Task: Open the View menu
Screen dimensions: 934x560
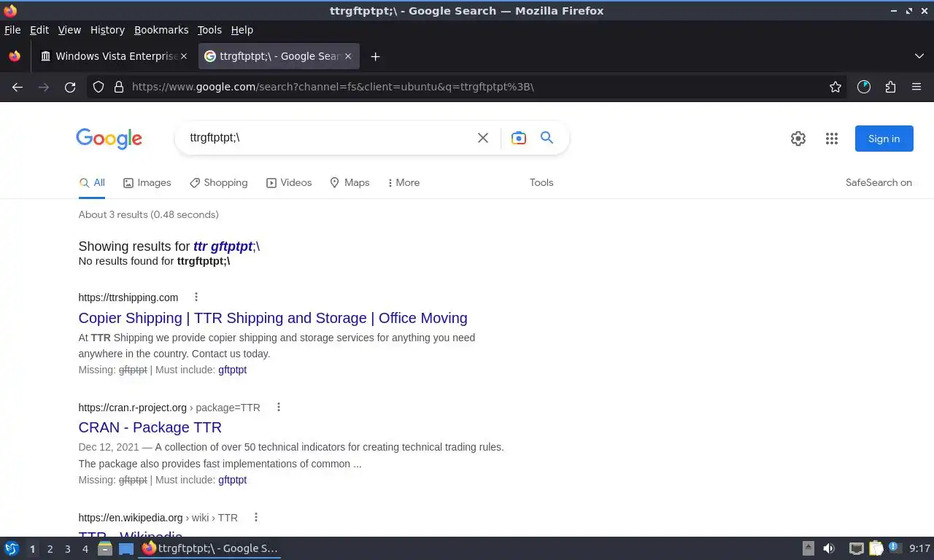Action: pyautogui.click(x=69, y=30)
